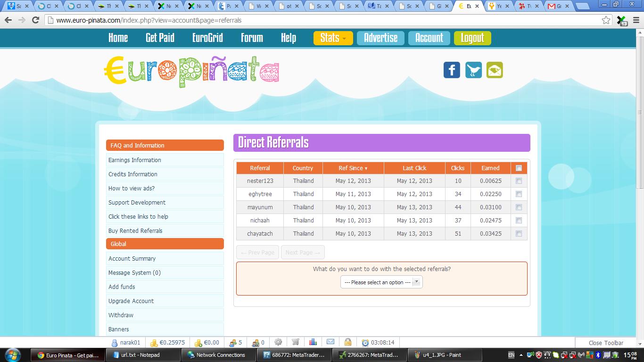Screen dimensions: 644x362
Task: Open the Get Paid menu item
Action: 160,38
